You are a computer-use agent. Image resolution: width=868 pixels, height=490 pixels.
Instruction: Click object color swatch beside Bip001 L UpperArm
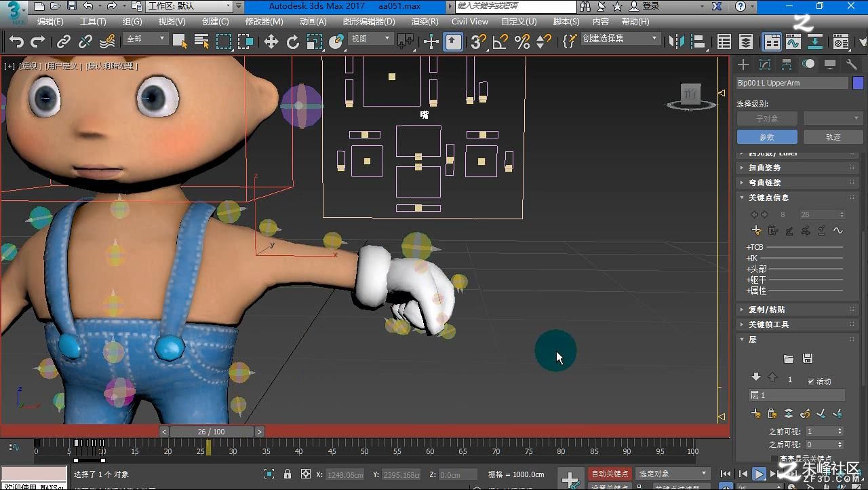858,83
